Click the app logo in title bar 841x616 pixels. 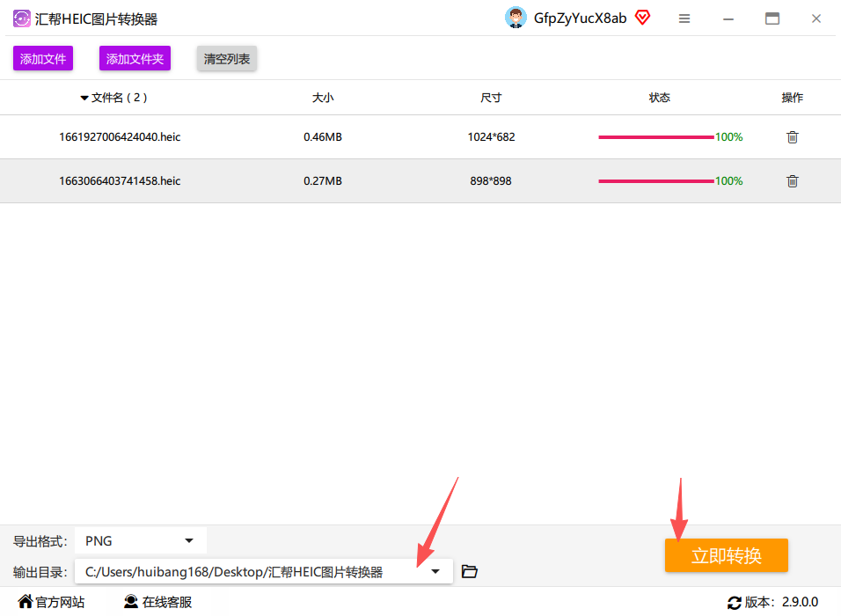coord(21,18)
